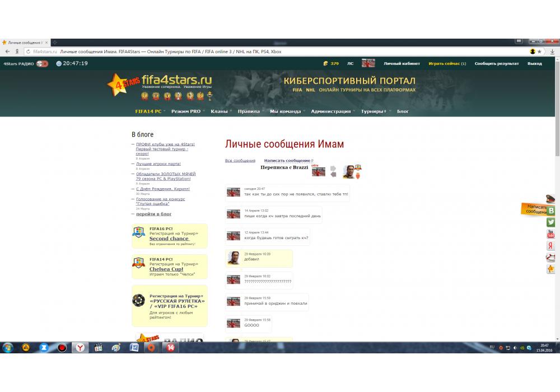This screenshot has width=560, height=392.
Task: Expand the FIFA14 PC menu dropdown
Action: pyautogui.click(x=150, y=111)
